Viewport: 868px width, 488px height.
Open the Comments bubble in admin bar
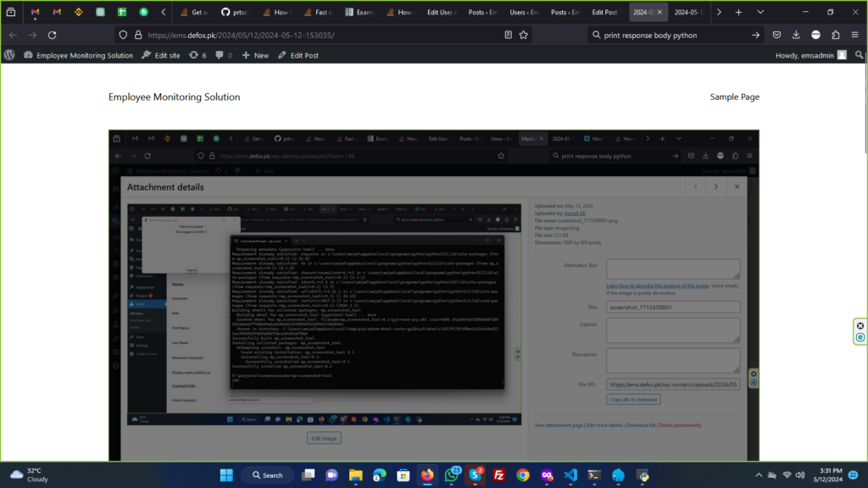223,55
